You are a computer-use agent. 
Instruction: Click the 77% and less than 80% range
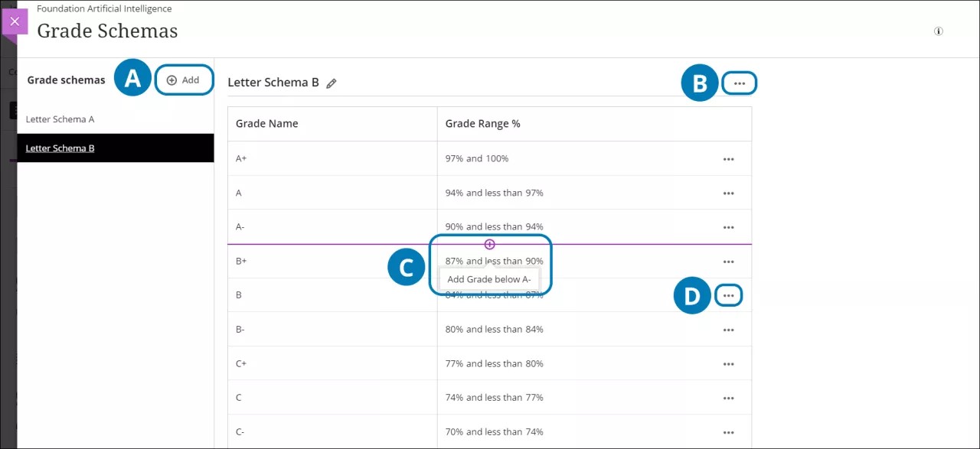pos(494,363)
